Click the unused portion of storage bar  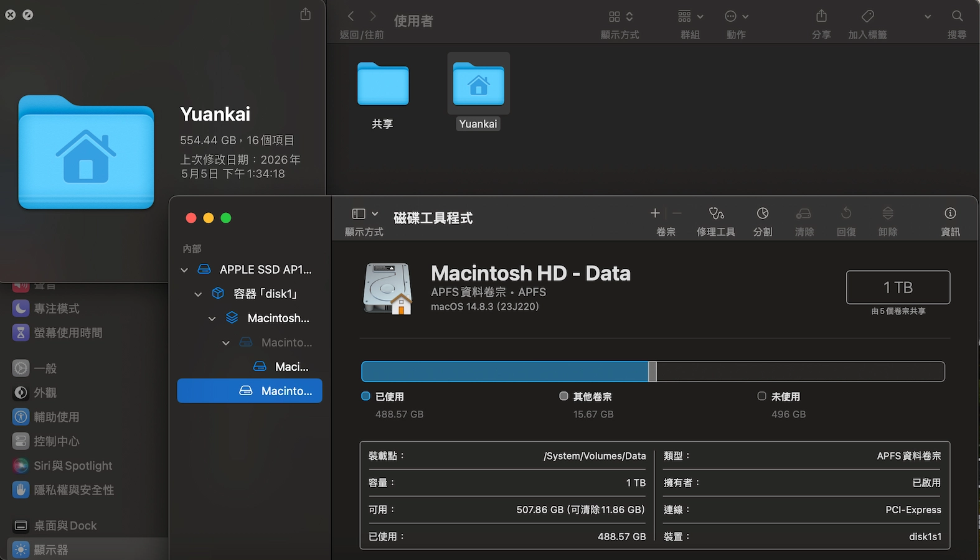click(x=800, y=371)
